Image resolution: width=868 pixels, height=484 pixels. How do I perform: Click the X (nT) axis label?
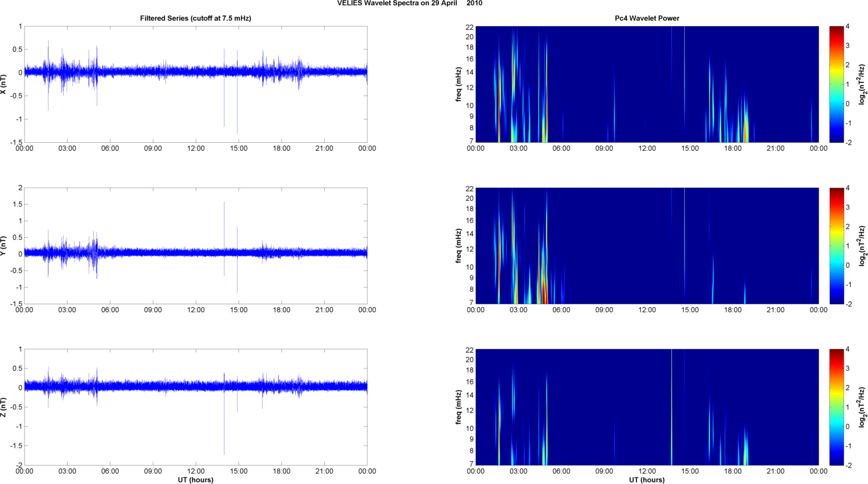click(4, 84)
